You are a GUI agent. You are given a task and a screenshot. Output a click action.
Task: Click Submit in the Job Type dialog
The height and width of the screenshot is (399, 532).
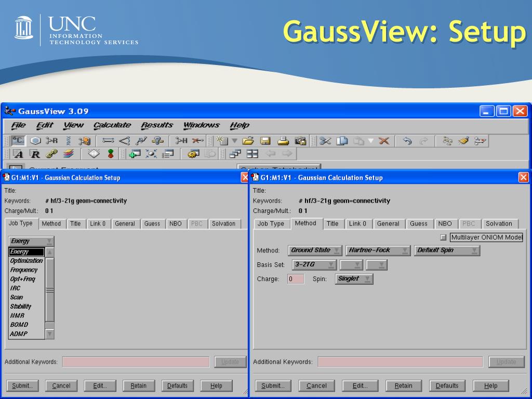pos(22,386)
